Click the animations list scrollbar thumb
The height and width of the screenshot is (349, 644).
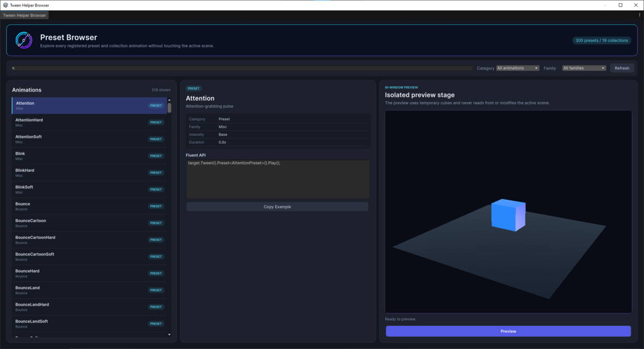pos(170,108)
